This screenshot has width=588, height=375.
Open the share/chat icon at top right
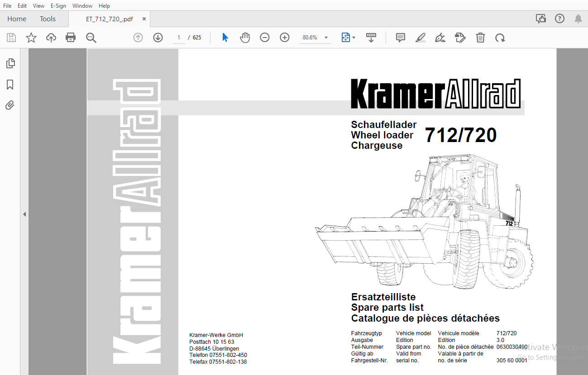pos(540,19)
